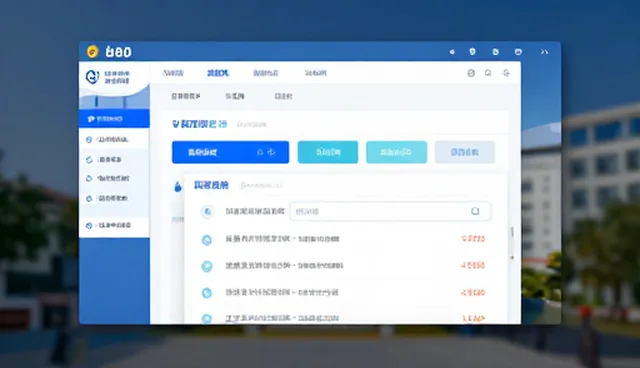The width and height of the screenshot is (640, 368).
Task: Open second sidebar entry below the highlighted one
Action: pyautogui.click(x=114, y=160)
